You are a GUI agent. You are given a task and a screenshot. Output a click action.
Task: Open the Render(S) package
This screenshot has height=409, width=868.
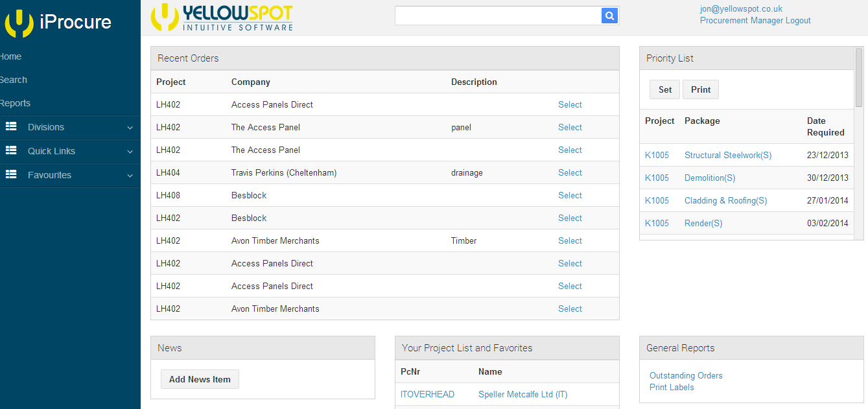[x=703, y=223]
